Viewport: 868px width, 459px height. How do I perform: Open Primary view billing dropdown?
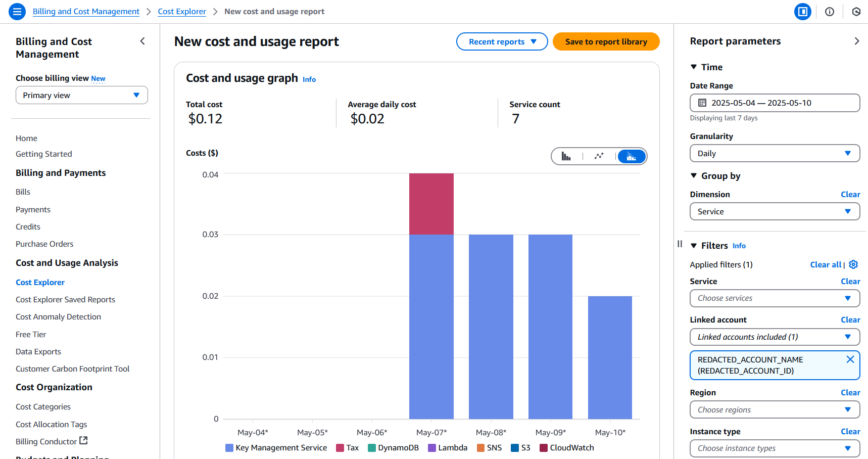tap(82, 95)
